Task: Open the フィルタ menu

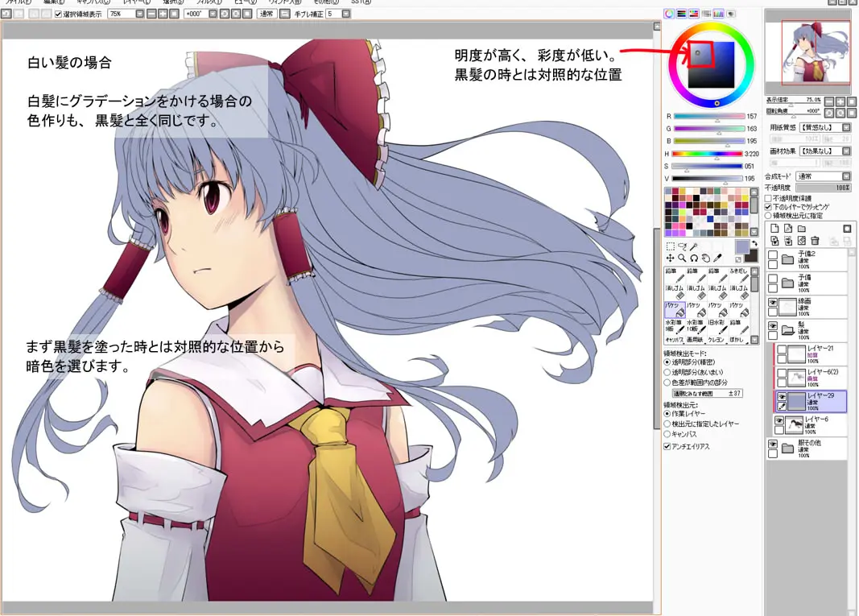Action: pos(210,2)
